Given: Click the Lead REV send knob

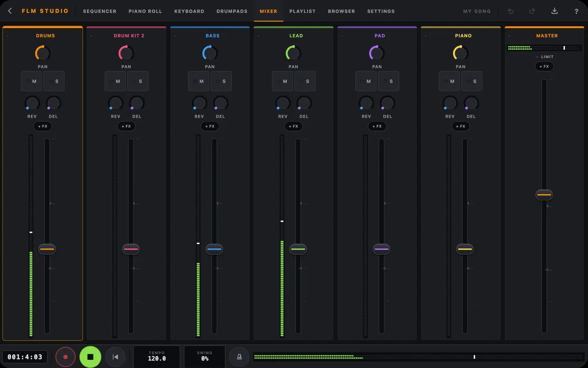Looking at the screenshot, I should [x=283, y=103].
